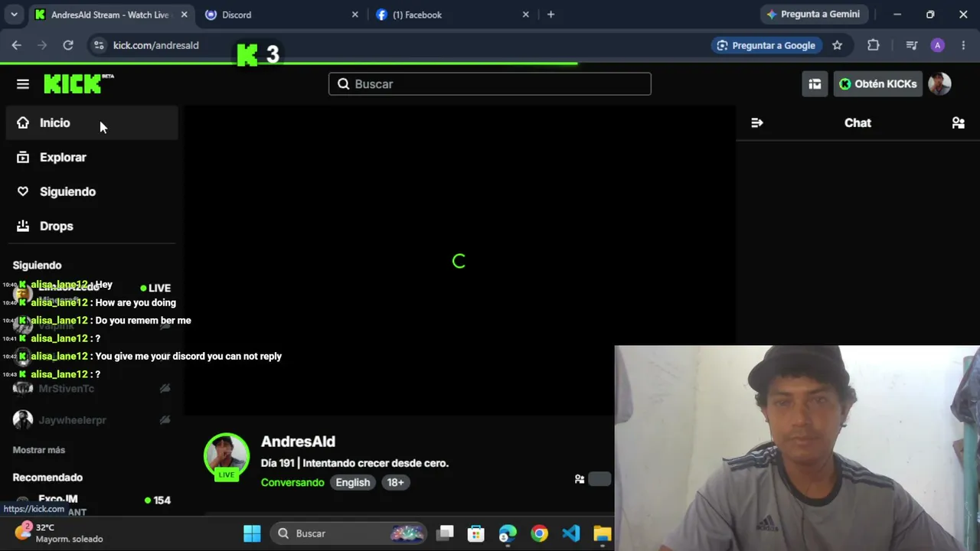The height and width of the screenshot is (551, 980).
Task: Open the inventory chest icon in header
Action: pos(815,84)
